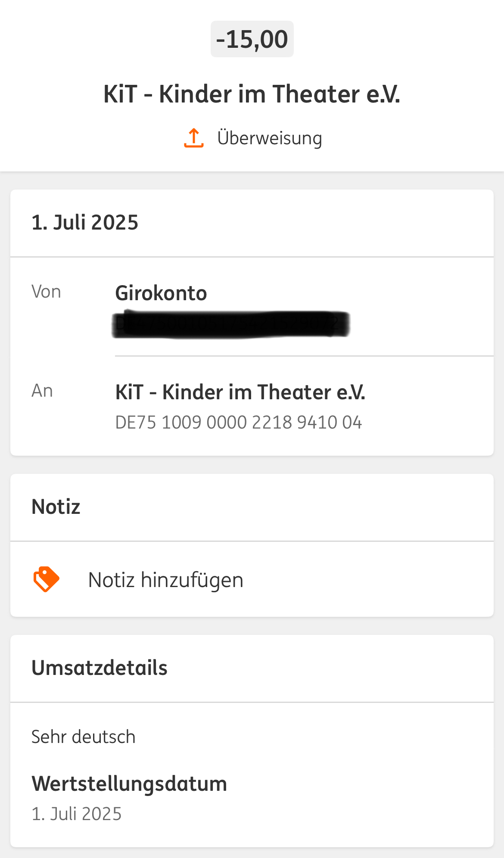Image resolution: width=504 pixels, height=858 pixels.
Task: Select the recipient IBAN DE75 1009 0000 2218 9410 04
Action: [x=238, y=423]
